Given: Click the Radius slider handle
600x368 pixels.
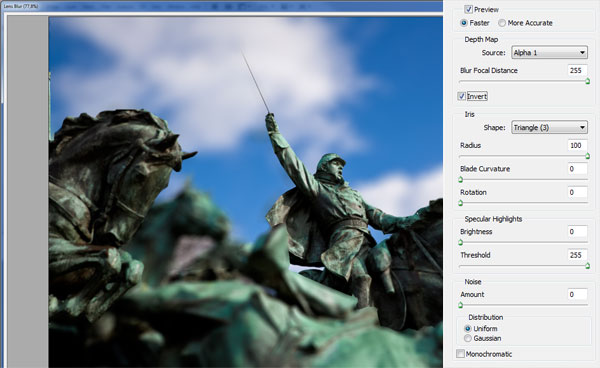Looking at the screenshot, I should pos(587,156).
